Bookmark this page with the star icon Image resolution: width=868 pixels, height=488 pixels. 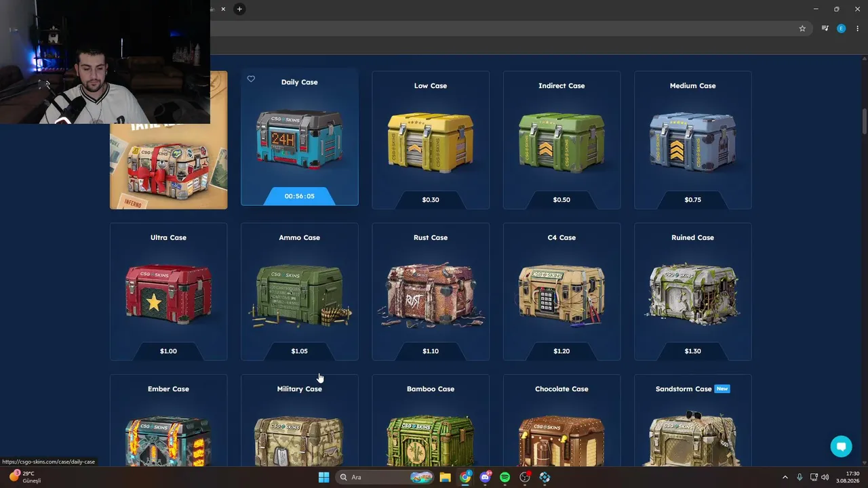coord(802,28)
